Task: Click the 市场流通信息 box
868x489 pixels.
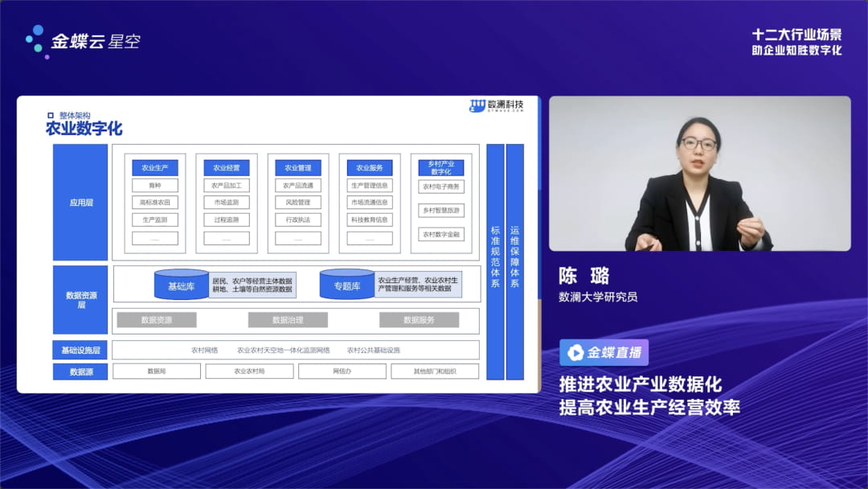Action: (370, 203)
